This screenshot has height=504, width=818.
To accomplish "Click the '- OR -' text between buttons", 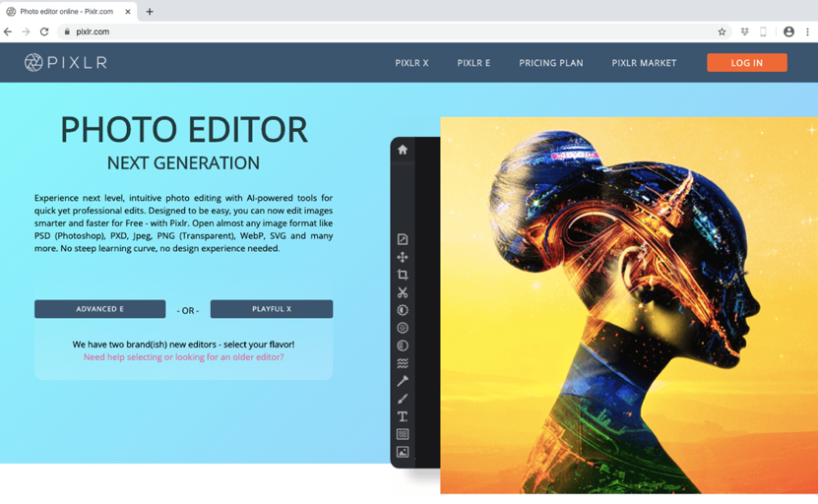I will (x=188, y=310).
